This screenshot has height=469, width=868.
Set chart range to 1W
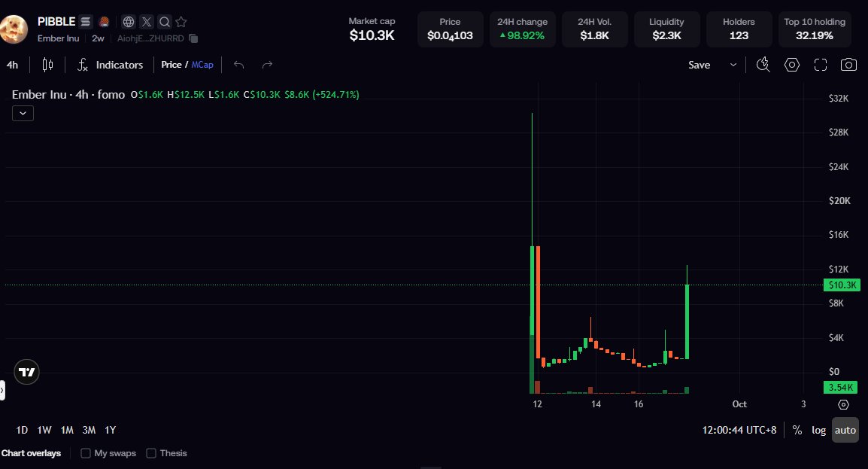pyautogui.click(x=44, y=430)
